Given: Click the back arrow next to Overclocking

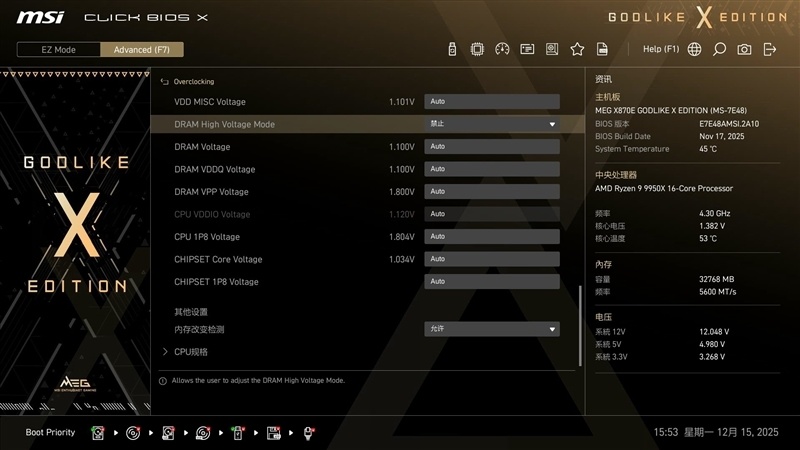Looking at the screenshot, I should click(164, 82).
